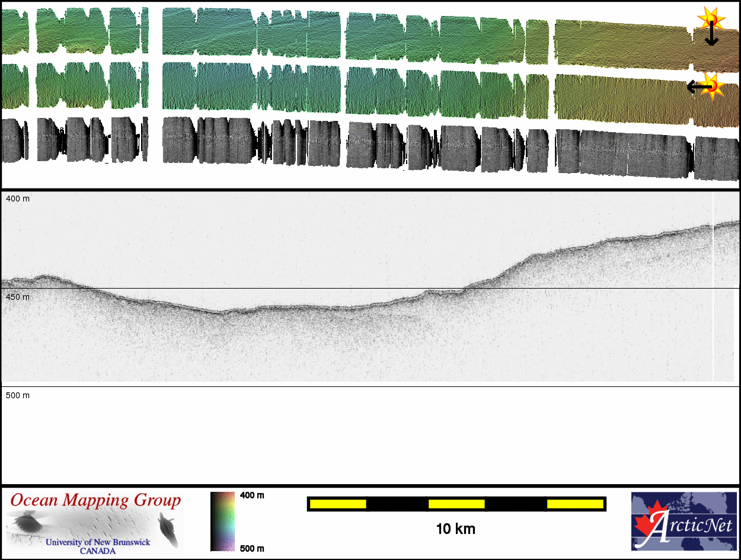Click the grayscale backscatter strip
The image size is (741, 560).
point(356,145)
